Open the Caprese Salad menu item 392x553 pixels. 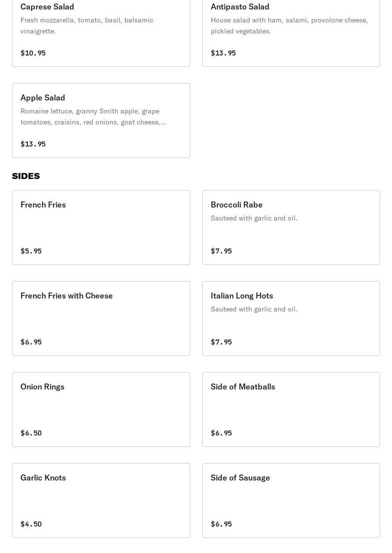pyautogui.click(x=101, y=32)
